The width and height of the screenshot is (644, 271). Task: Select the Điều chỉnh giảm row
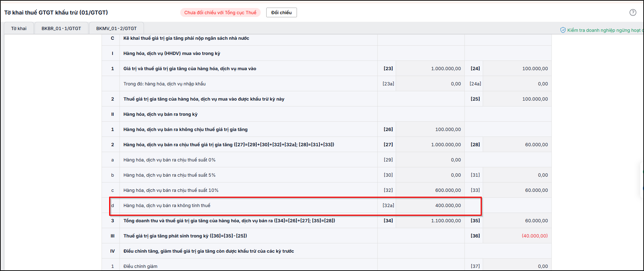click(326, 265)
